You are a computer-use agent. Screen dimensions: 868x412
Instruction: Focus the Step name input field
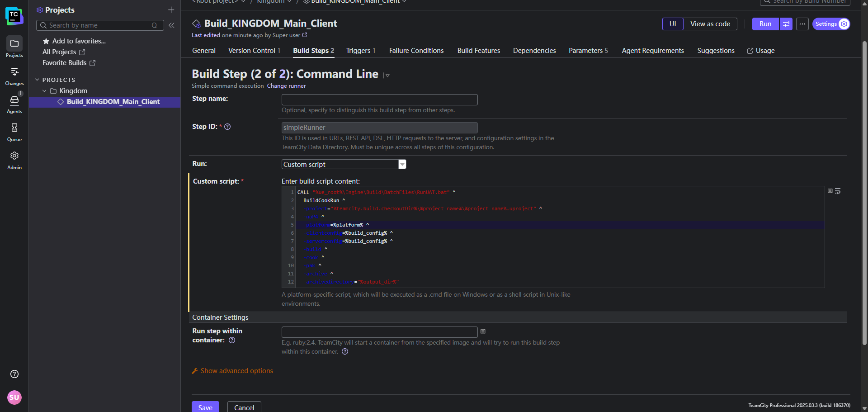pyautogui.click(x=380, y=99)
